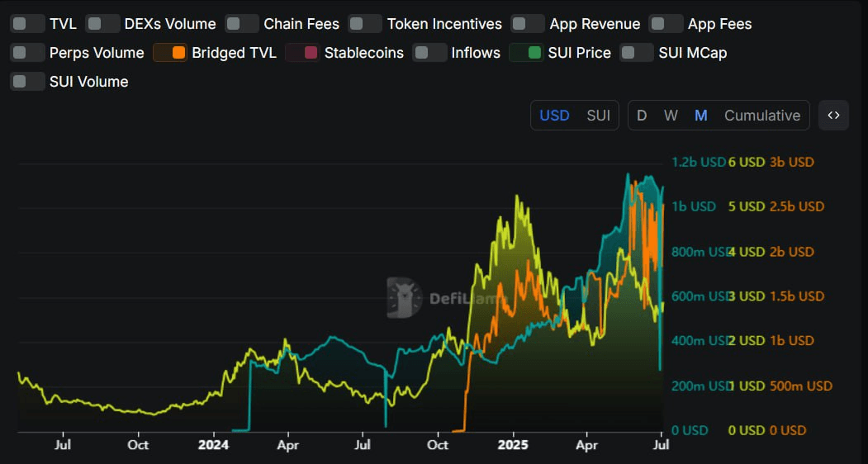Image resolution: width=868 pixels, height=464 pixels.
Task: Enable Perps Volume toggle
Action: (27, 53)
